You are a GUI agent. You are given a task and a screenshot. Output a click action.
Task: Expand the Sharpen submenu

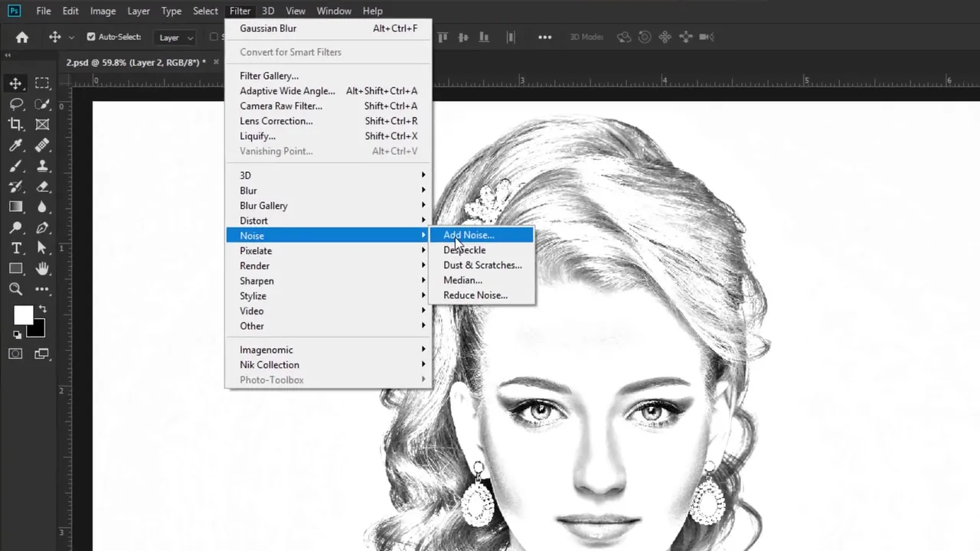pos(328,281)
